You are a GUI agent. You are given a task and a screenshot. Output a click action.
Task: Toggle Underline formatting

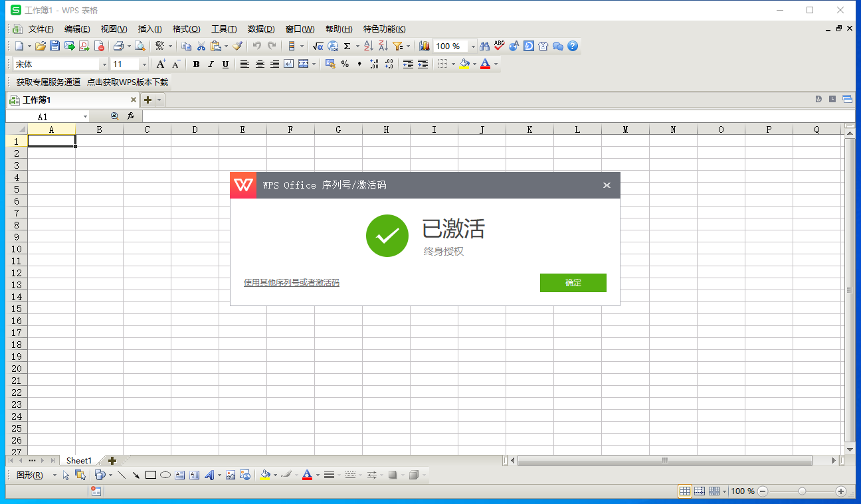[225, 64]
